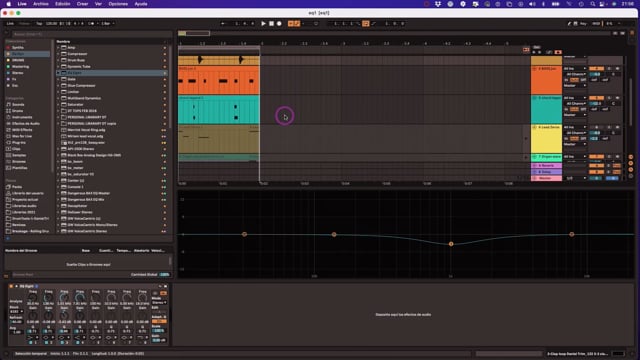This screenshot has width=640, height=360.
Task: Open the Ver menu
Action: pyautogui.click(x=98, y=4)
